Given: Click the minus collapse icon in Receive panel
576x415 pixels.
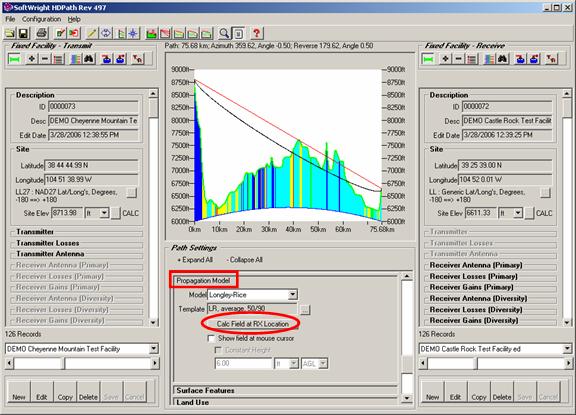Looking at the screenshot, I should (459, 59).
